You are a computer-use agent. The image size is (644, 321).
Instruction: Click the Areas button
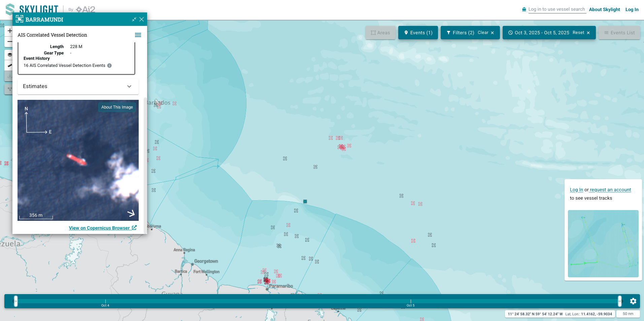click(380, 33)
